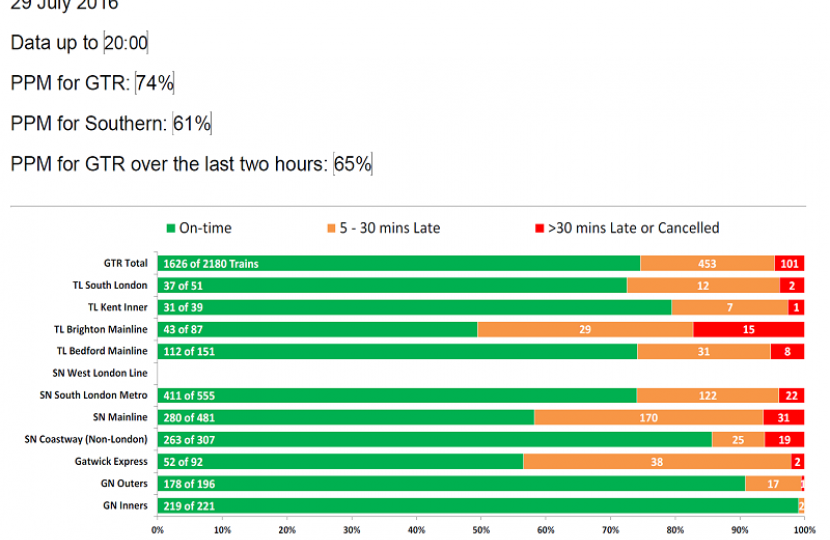Screen dimensions: 830x540
Task: Click the 61% PPM for Southern field
Action: 192,124
